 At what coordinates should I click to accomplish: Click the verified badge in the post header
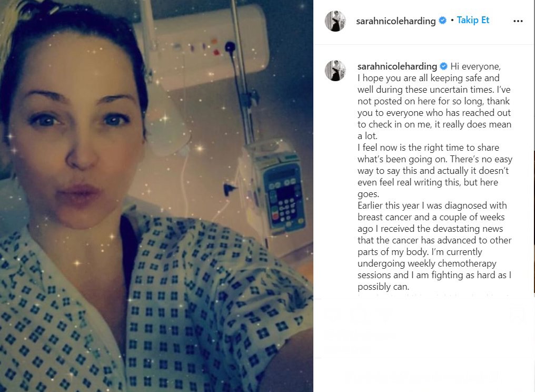click(x=442, y=21)
